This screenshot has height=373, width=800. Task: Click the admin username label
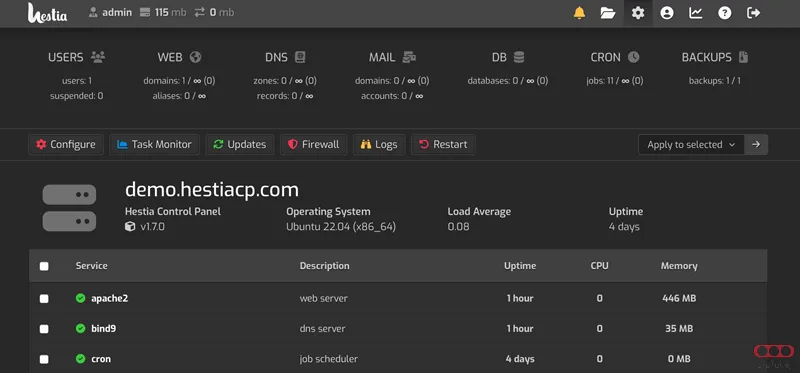[117, 12]
